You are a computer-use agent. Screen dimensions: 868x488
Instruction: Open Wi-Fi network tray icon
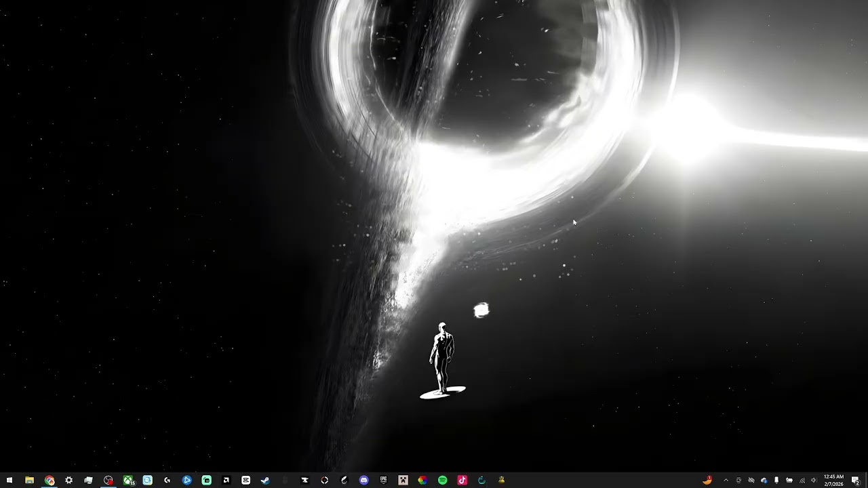(x=802, y=480)
